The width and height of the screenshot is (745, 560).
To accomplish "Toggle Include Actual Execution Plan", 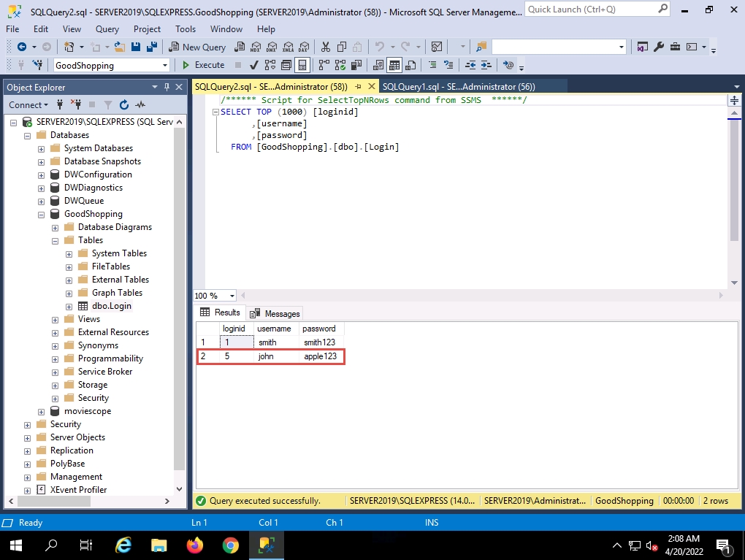I will pyautogui.click(x=323, y=65).
